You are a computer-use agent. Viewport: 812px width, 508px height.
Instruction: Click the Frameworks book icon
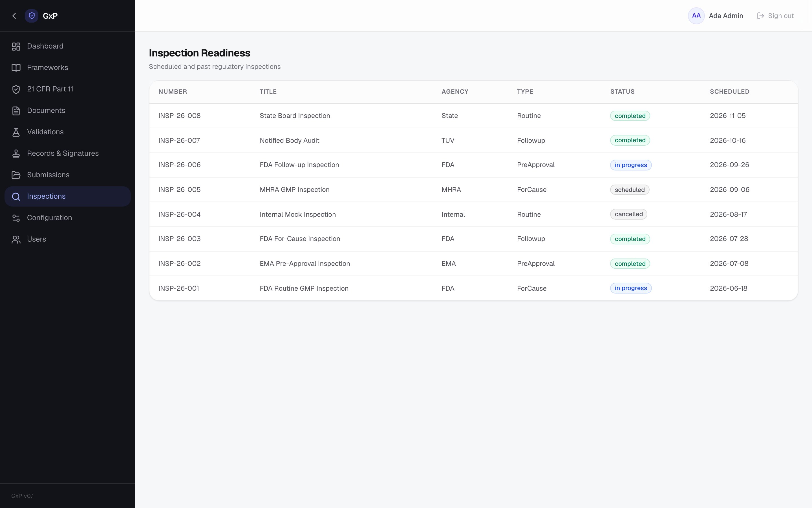coord(16,68)
